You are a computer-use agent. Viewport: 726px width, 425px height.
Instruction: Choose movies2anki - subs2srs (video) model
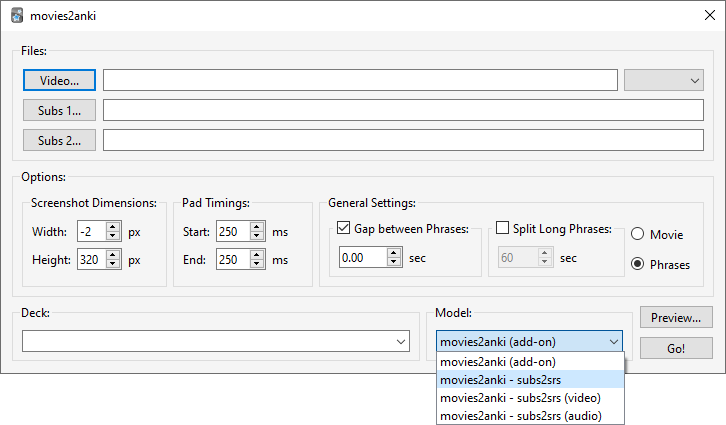(520, 397)
